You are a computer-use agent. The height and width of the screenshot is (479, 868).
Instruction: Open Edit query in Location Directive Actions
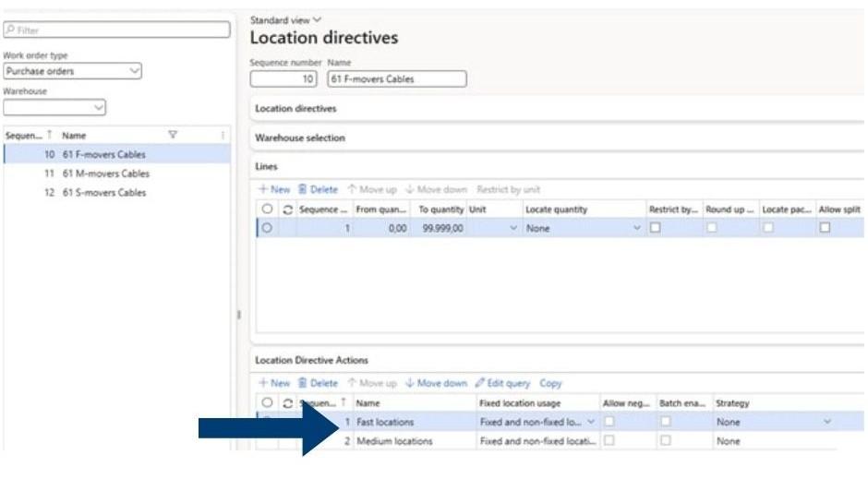[504, 383]
